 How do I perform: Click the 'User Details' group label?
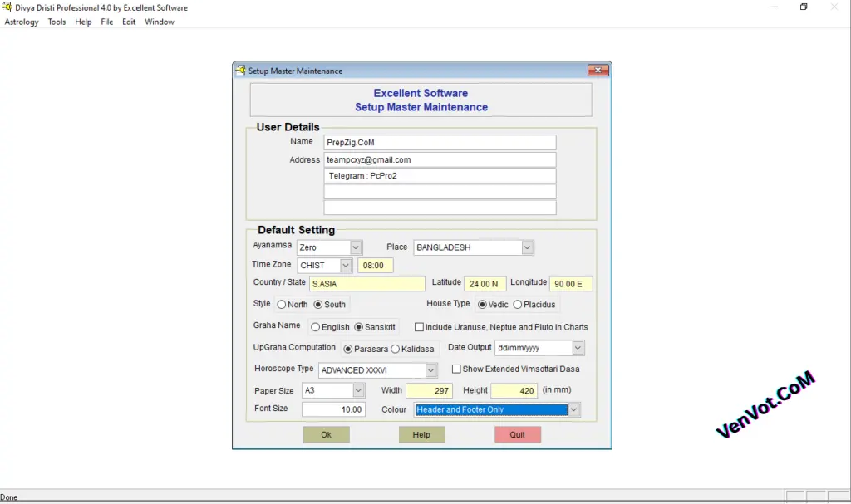tap(288, 127)
